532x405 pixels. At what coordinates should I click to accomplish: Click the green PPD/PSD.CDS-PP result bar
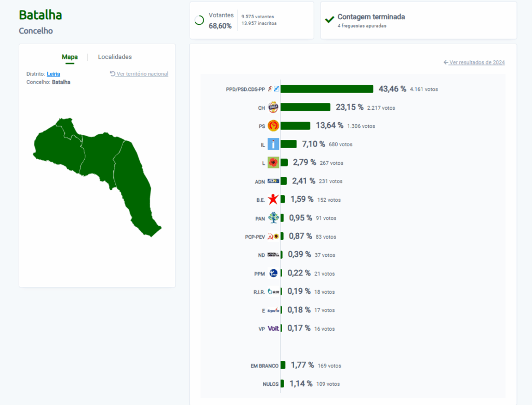click(x=327, y=89)
